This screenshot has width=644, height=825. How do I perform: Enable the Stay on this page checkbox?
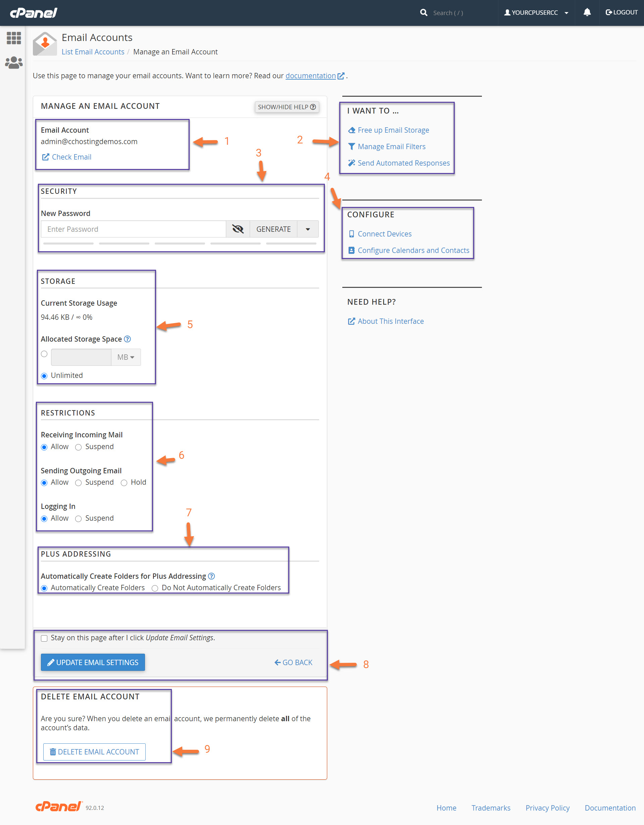[44, 638]
